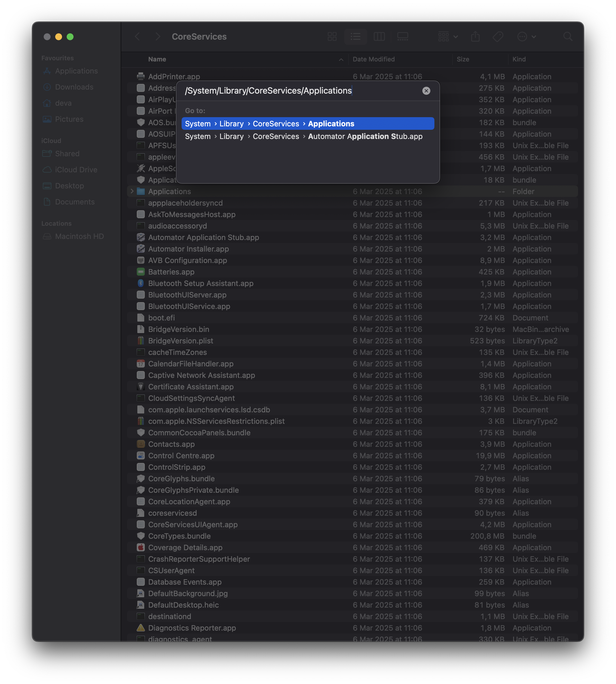Image resolution: width=616 pixels, height=684 pixels.
Task: Switch Finder to list view
Action: 355,36
